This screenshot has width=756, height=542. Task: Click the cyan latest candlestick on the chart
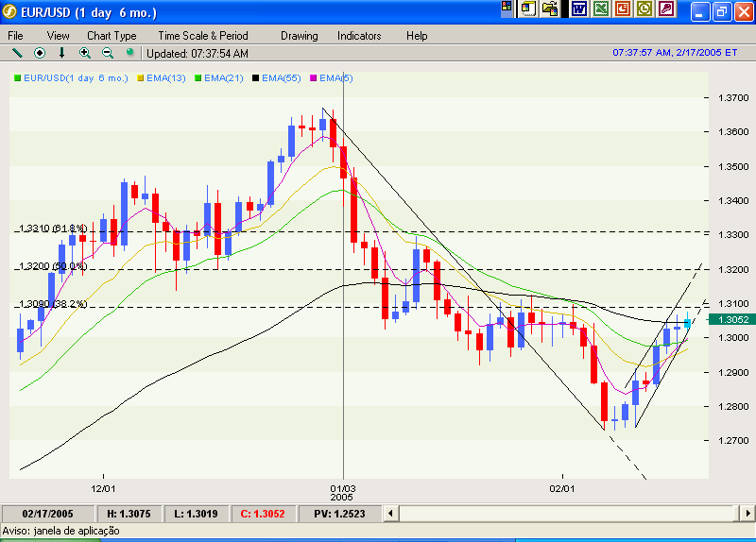click(x=688, y=322)
